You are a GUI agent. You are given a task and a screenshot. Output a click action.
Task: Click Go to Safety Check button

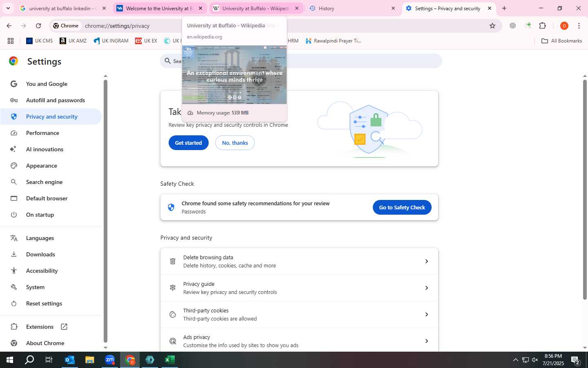coord(402,207)
